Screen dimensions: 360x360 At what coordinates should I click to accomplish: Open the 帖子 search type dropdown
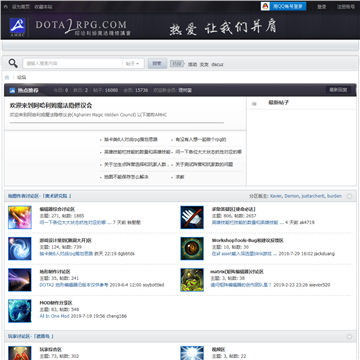tap(134, 63)
